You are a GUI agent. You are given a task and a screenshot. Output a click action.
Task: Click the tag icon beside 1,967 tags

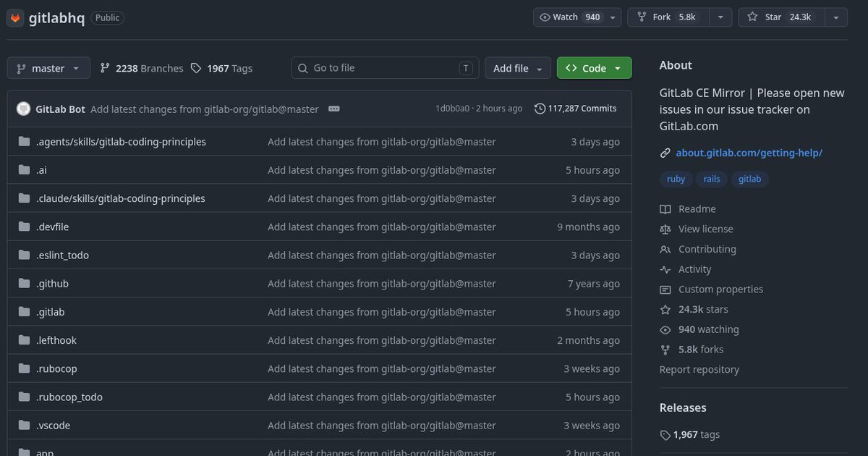[665, 435]
